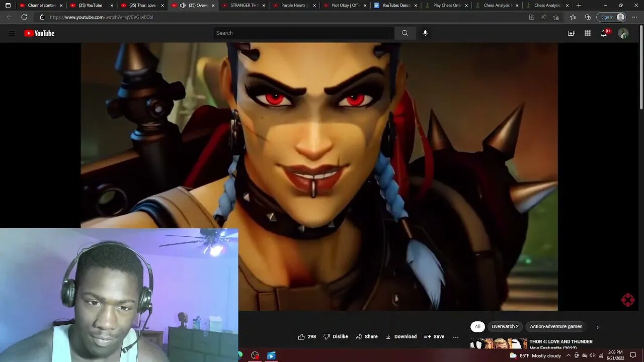Open the volume control in tray
644x362 pixels.
point(592,355)
